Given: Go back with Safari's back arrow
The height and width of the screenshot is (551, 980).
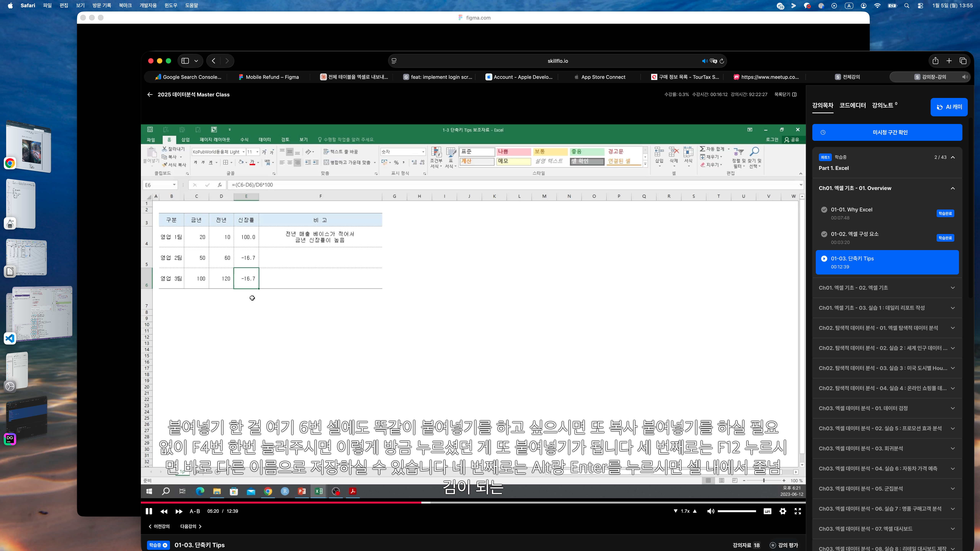Looking at the screenshot, I should 213,61.
